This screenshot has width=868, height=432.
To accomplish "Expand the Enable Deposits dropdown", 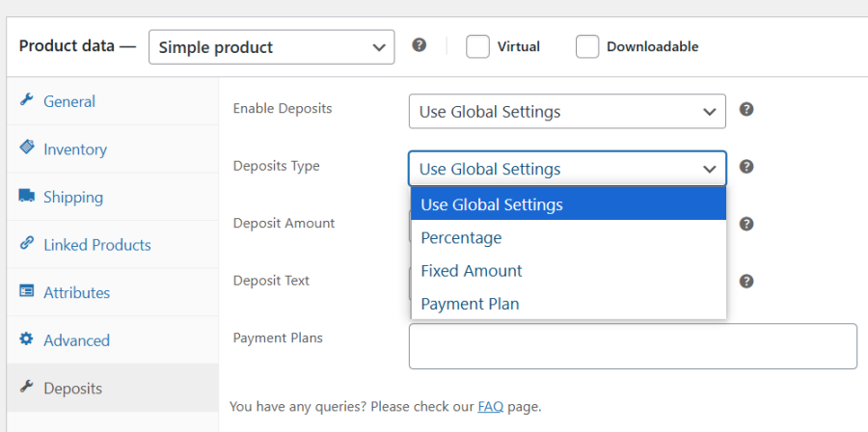I will [567, 111].
